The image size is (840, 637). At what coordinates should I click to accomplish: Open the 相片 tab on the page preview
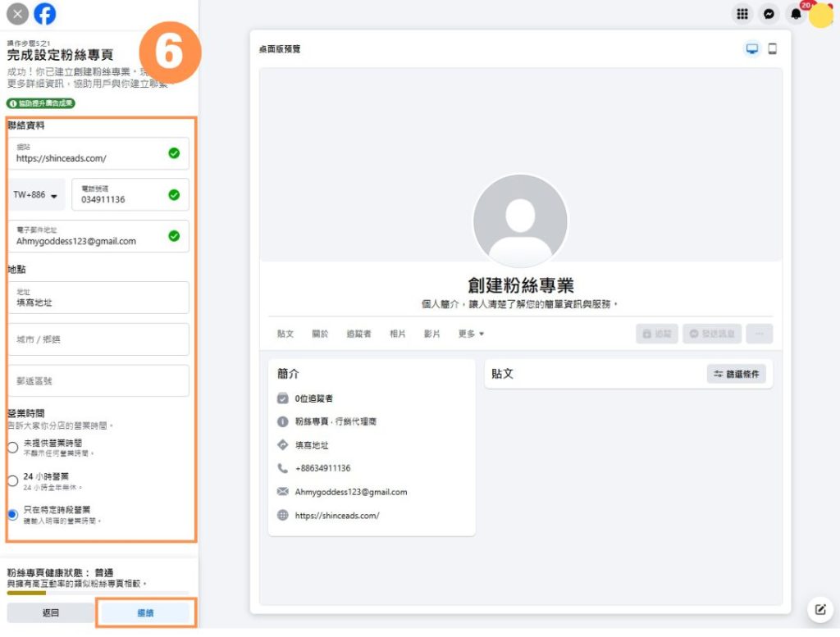(x=397, y=334)
